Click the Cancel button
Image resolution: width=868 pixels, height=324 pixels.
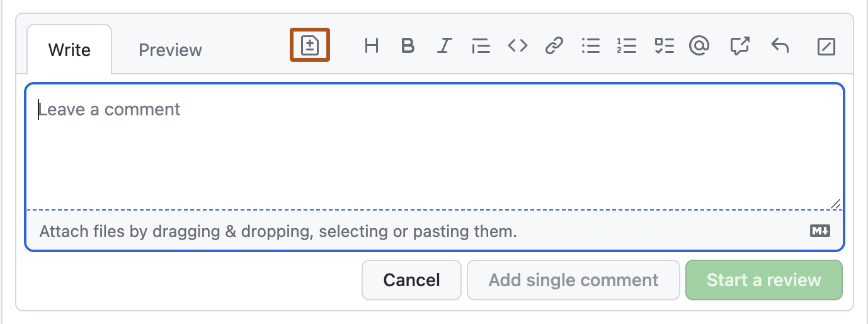pos(412,280)
